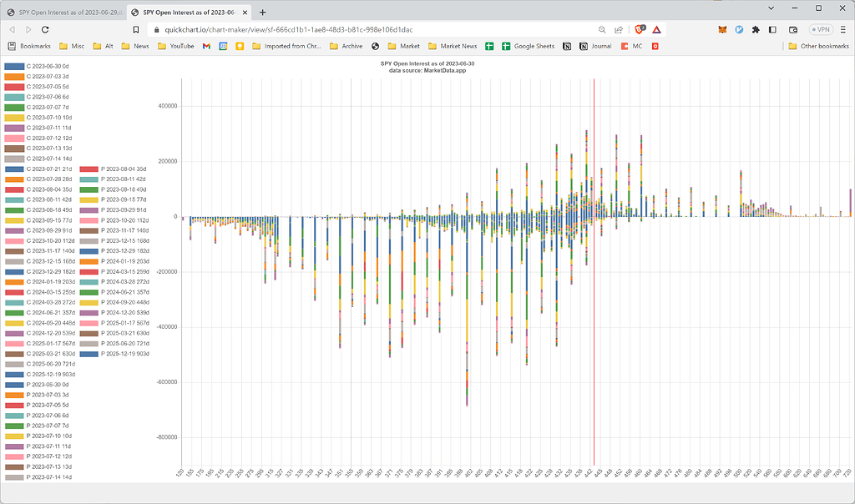Click the red triangle extension icon

pos(656,28)
